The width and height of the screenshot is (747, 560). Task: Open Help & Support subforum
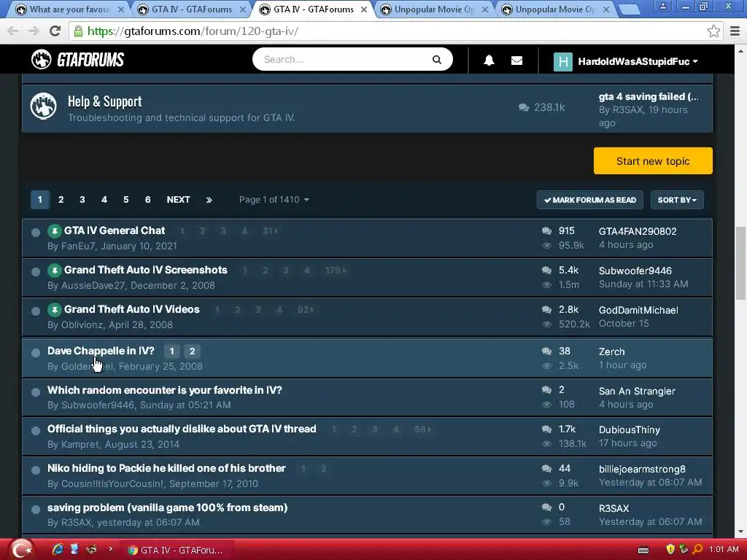click(x=105, y=102)
